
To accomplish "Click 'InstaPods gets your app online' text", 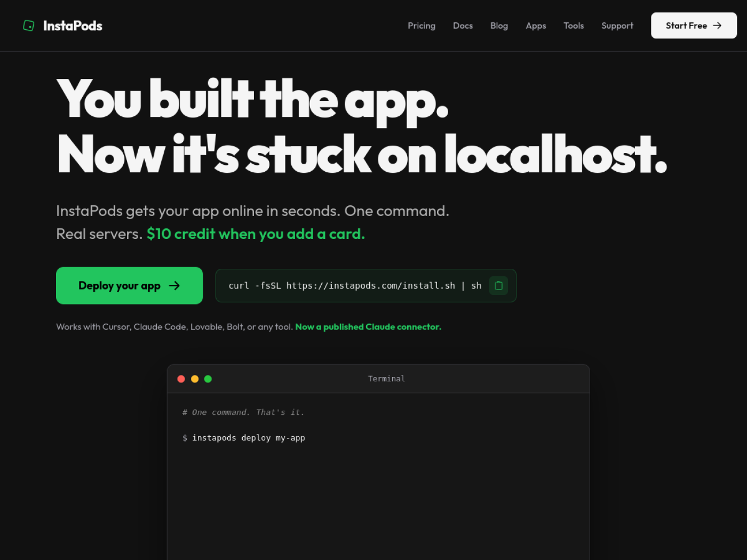I will pyautogui.click(x=252, y=211).
